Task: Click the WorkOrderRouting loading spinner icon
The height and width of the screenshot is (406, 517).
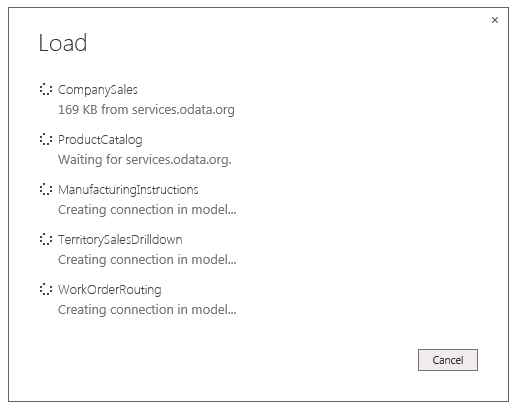Action: coord(46,289)
